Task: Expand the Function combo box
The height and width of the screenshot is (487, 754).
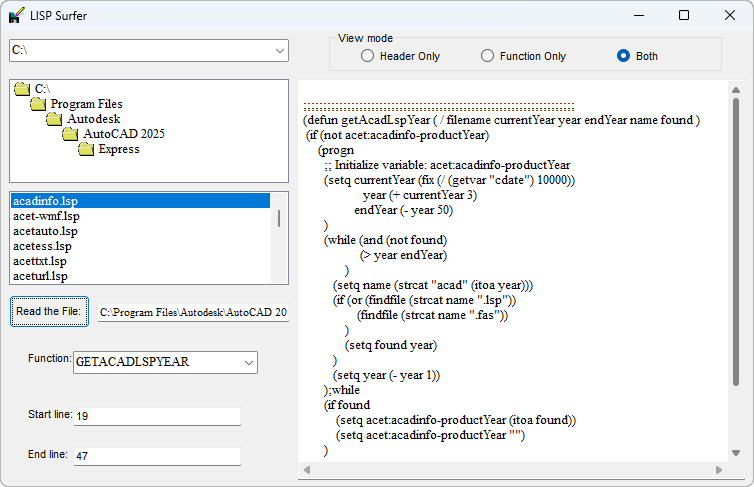Action: coord(249,362)
